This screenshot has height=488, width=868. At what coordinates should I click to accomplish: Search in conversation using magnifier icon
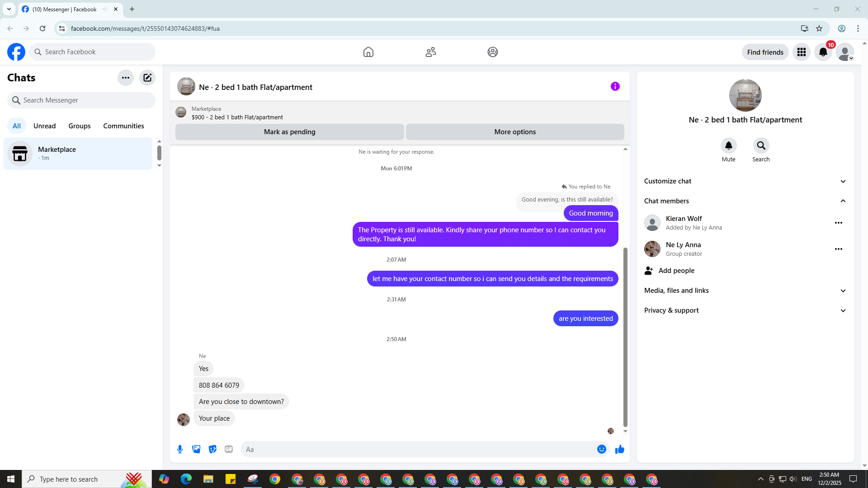point(761,145)
